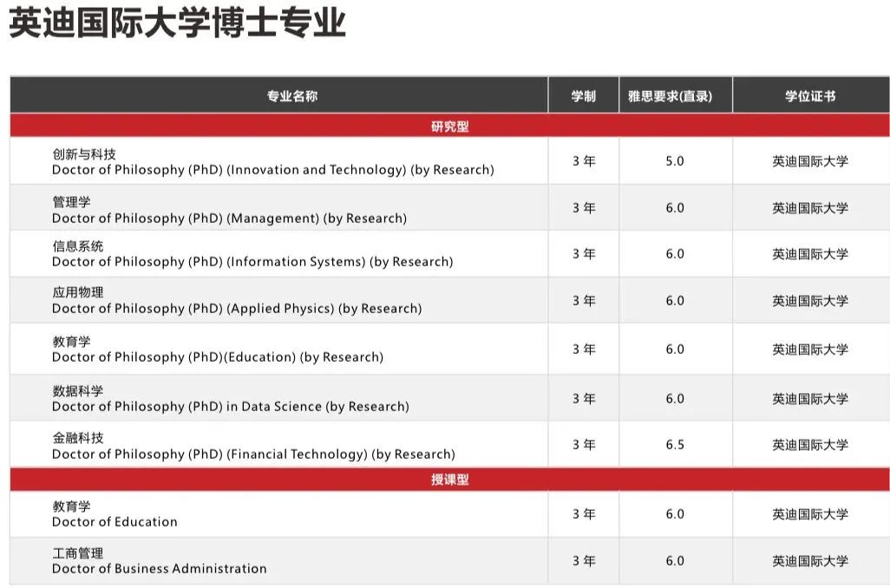Click the 5.0 IELTS score for 创新与科技
Viewport: 890px width, 588px height.
click(x=675, y=161)
